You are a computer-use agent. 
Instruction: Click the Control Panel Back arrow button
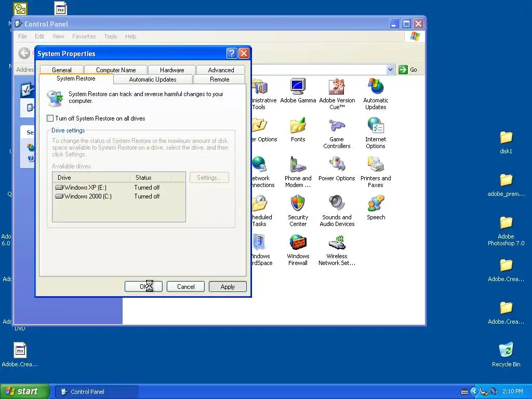[x=24, y=53]
